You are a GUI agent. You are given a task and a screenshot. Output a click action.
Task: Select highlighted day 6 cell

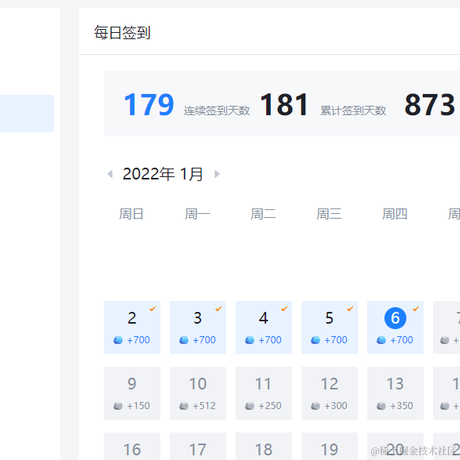pyautogui.click(x=395, y=327)
